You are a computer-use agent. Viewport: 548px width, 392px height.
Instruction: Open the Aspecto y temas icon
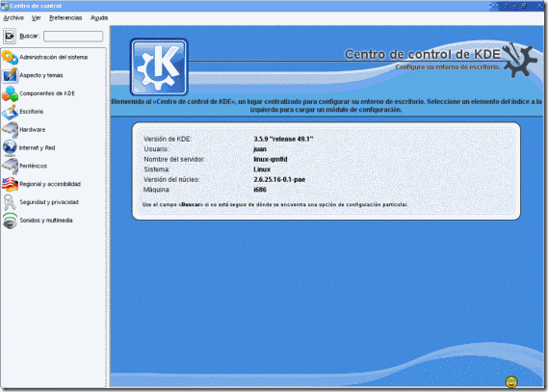click(x=10, y=75)
